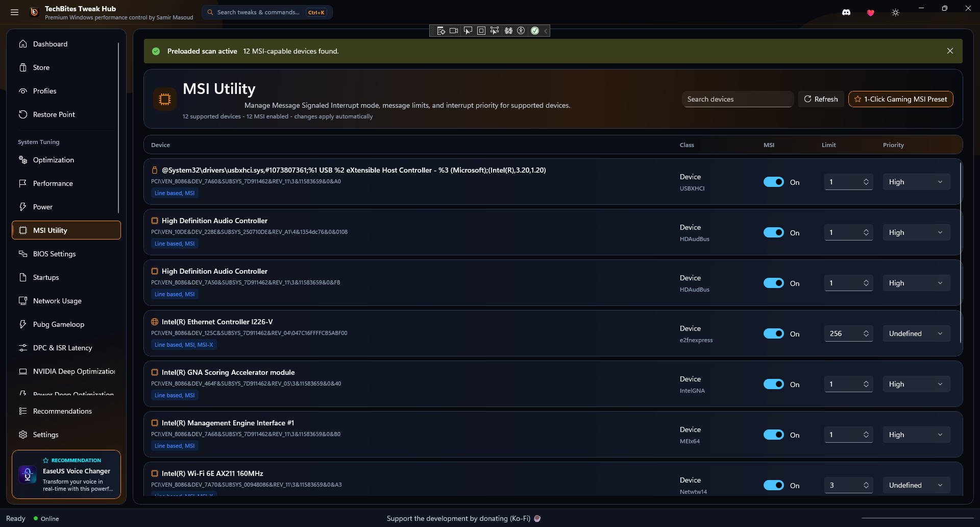
Task: Turn off MSI for USB xHCI controller
Action: click(x=774, y=182)
